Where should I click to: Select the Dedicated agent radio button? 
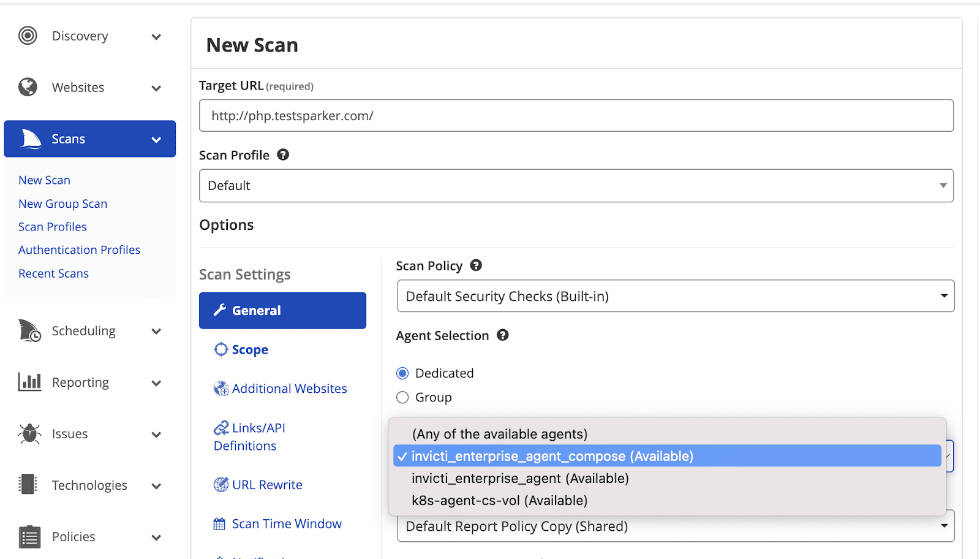(402, 373)
